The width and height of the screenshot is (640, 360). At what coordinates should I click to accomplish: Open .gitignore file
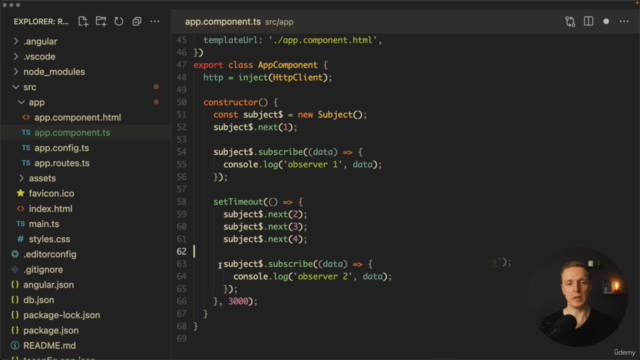click(43, 269)
